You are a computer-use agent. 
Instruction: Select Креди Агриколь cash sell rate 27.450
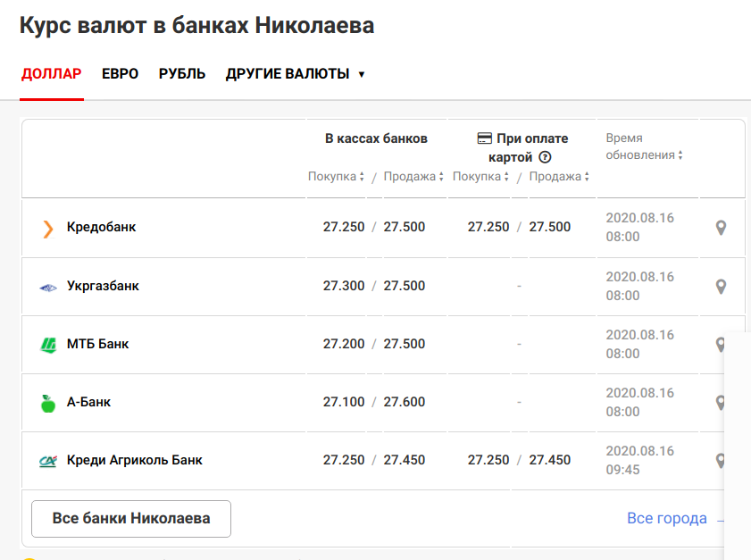click(x=404, y=459)
